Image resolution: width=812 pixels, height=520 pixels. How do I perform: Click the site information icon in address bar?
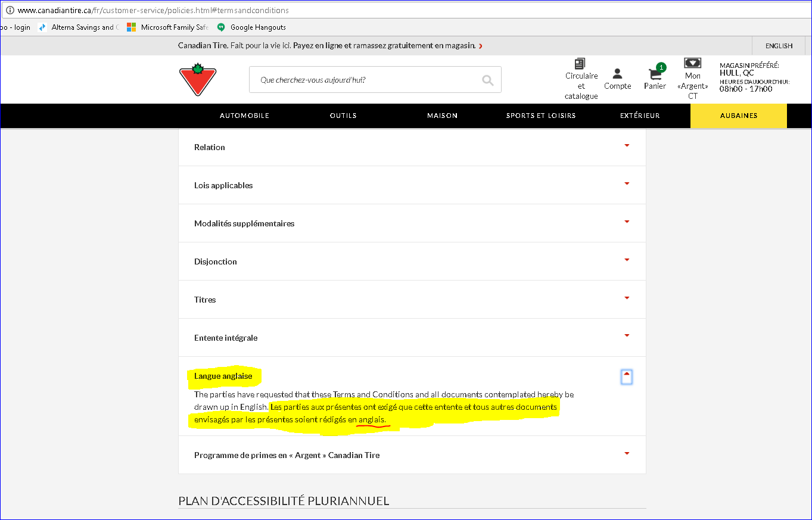click(10, 10)
